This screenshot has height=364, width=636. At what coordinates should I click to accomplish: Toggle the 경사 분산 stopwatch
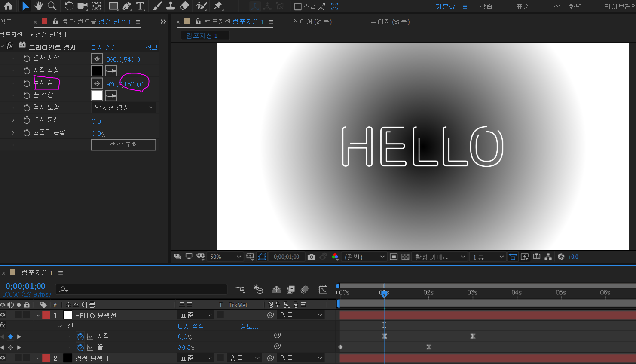[27, 120]
